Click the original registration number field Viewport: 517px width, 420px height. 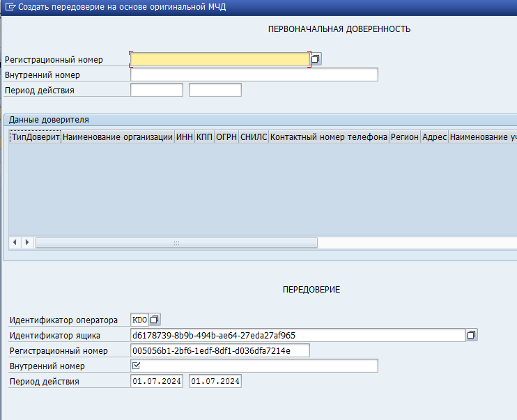(219, 60)
